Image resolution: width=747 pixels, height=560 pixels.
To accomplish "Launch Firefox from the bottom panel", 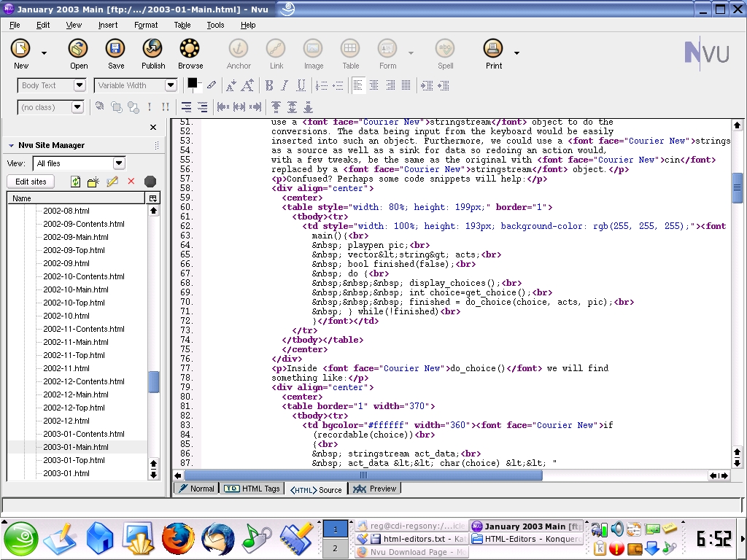I will coord(178,540).
